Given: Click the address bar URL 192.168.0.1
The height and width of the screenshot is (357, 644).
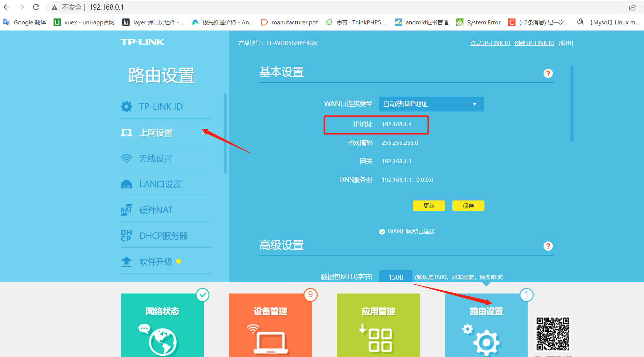Looking at the screenshot, I should 107,7.
